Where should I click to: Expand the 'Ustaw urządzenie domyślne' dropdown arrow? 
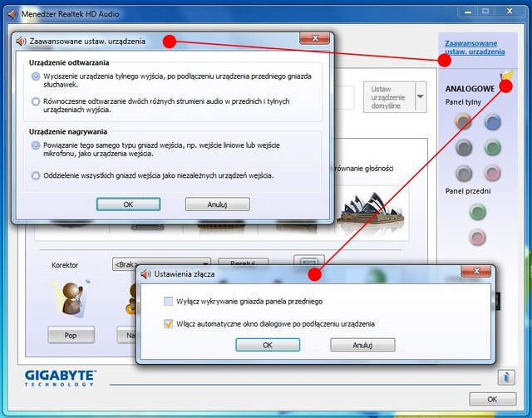click(420, 97)
